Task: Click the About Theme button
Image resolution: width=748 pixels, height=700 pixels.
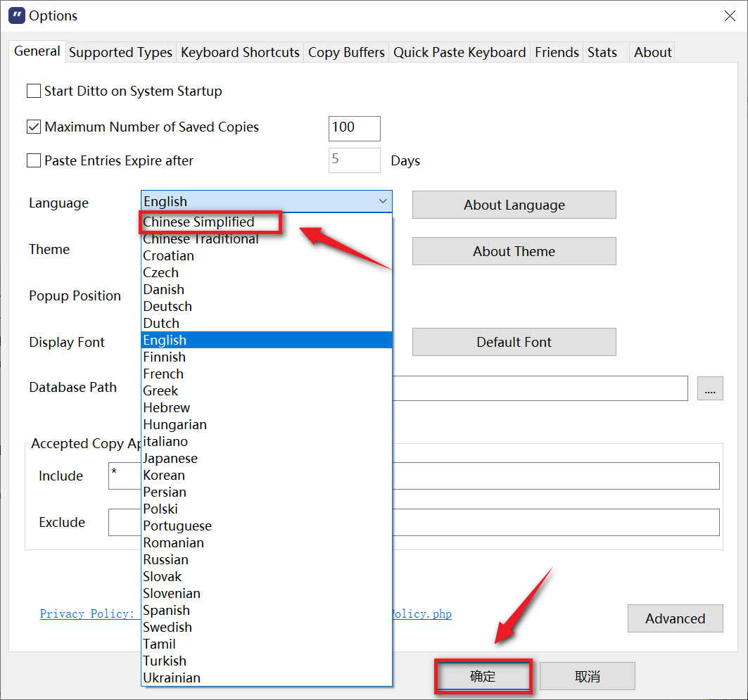Action: 514,251
